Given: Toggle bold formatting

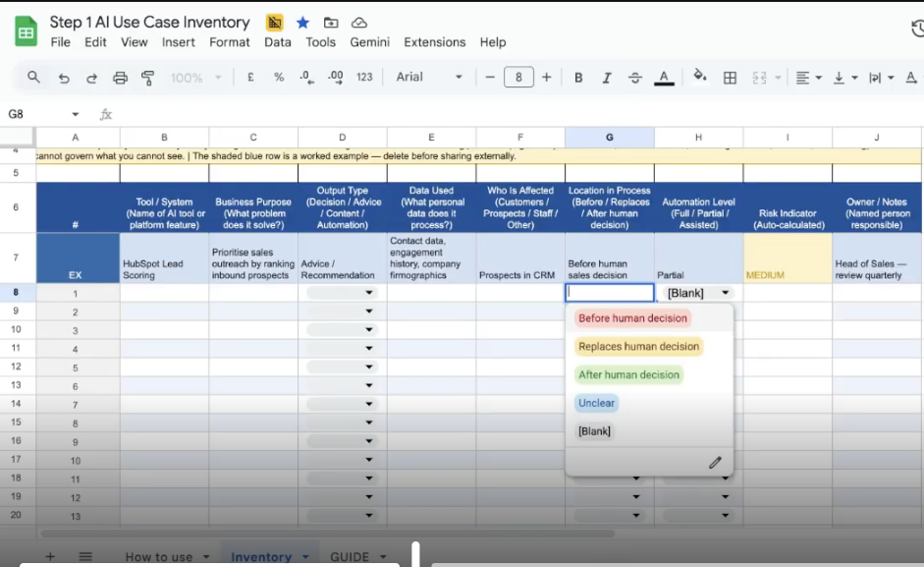Looking at the screenshot, I should point(578,78).
